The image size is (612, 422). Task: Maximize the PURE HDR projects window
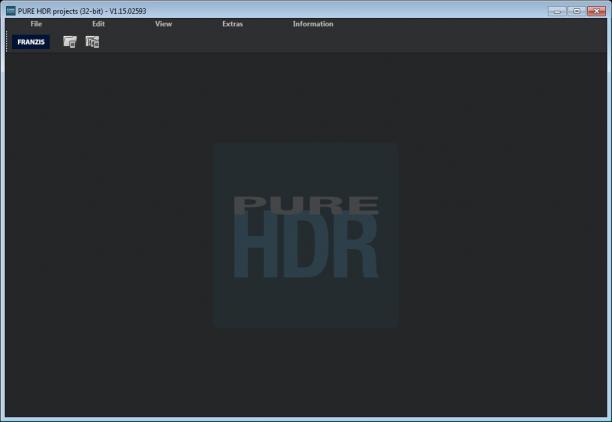pos(576,11)
